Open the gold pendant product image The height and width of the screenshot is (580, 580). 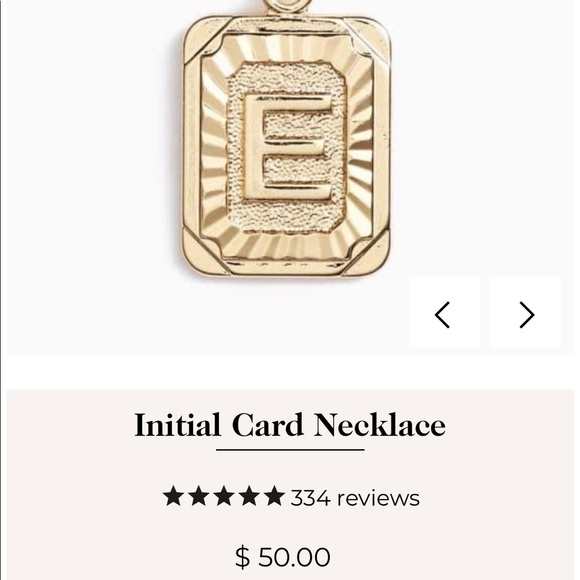286,139
